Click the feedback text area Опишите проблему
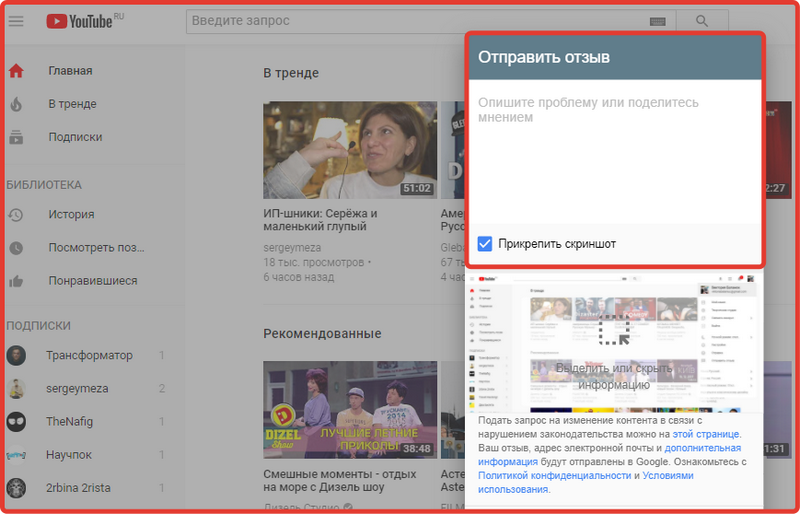 pyautogui.click(x=615, y=152)
